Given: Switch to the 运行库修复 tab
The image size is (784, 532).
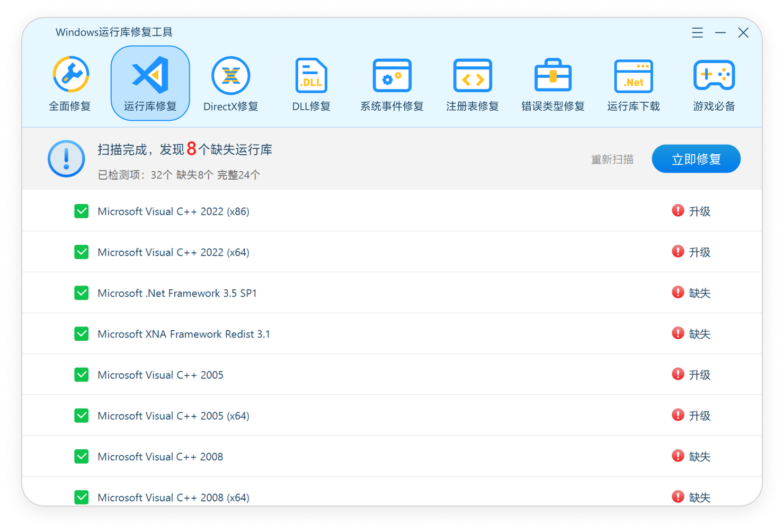Looking at the screenshot, I should (x=150, y=83).
